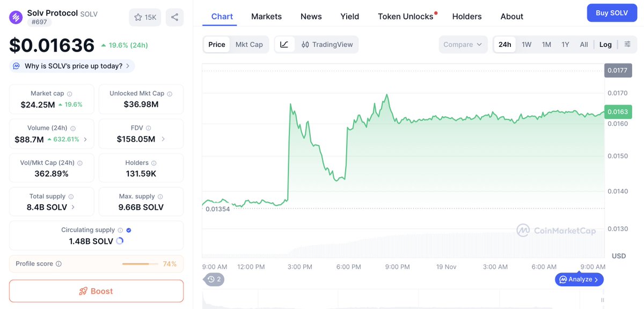644x309 pixels.
Task: Expand Total supply 8.4B SOLV chevron
Action: pyautogui.click(x=73, y=207)
